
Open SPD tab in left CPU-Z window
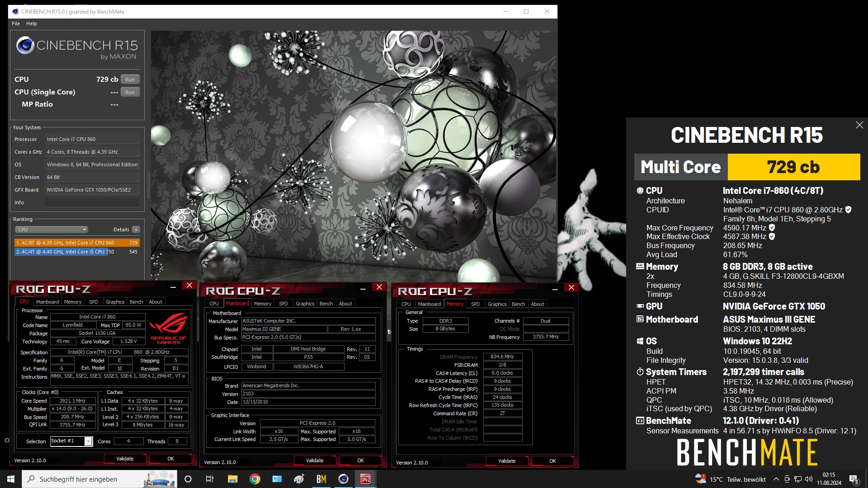point(94,302)
